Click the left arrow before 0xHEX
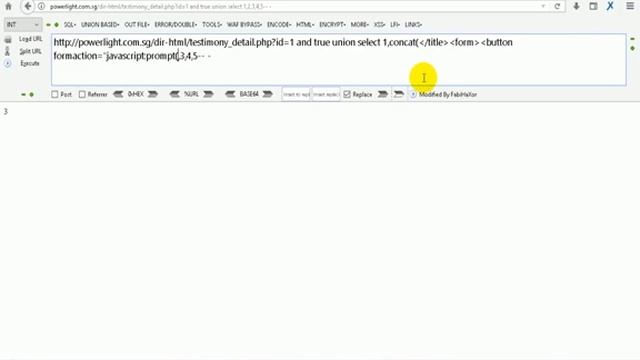 tap(118, 94)
